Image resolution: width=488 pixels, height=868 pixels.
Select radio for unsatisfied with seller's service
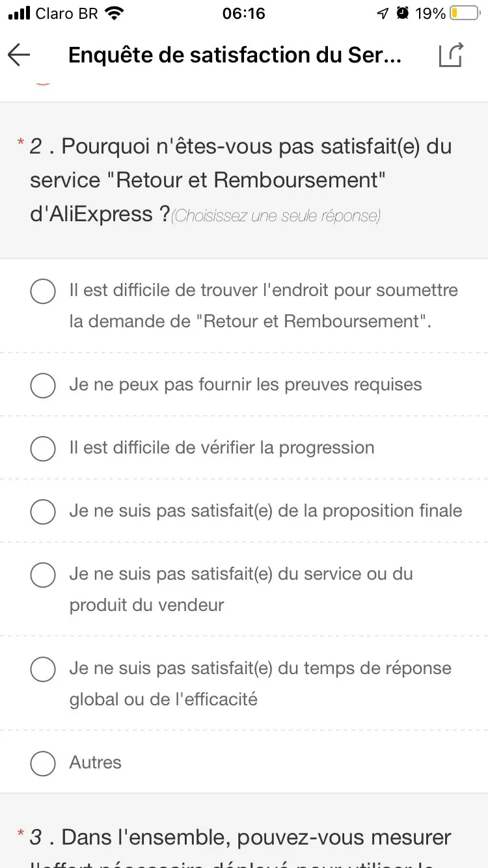(x=43, y=575)
